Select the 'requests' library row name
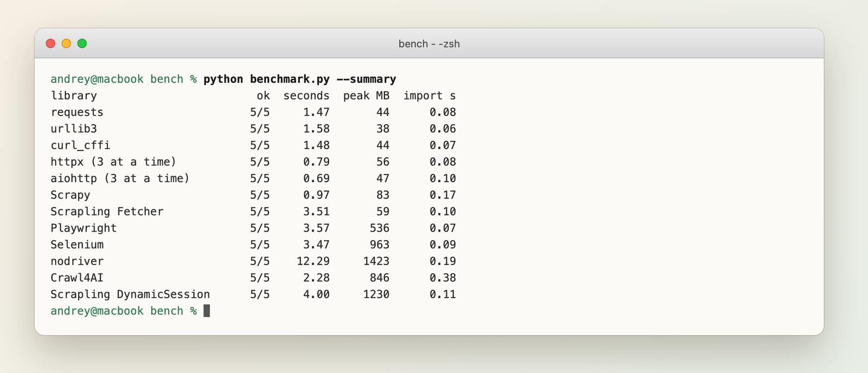Screen dimensions: 868x373 pos(77,112)
